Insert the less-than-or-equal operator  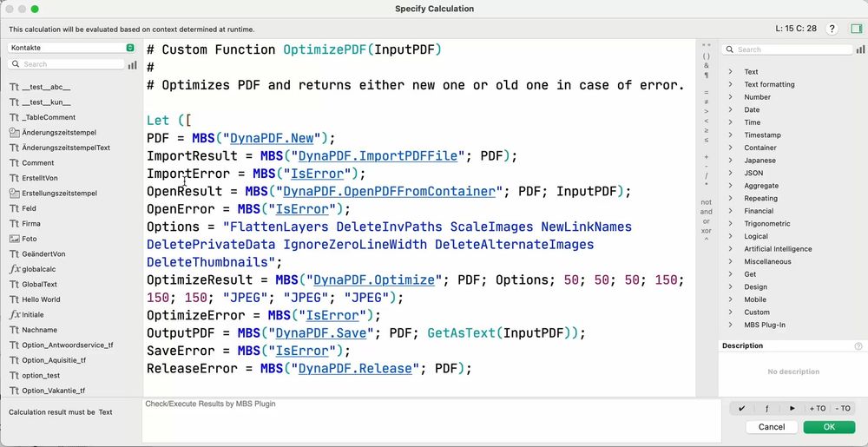(707, 140)
